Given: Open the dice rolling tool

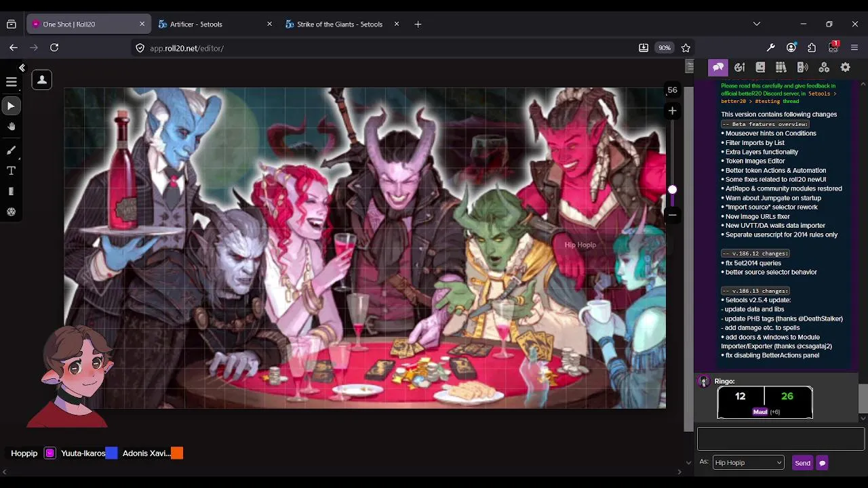Looking at the screenshot, I should (11, 212).
